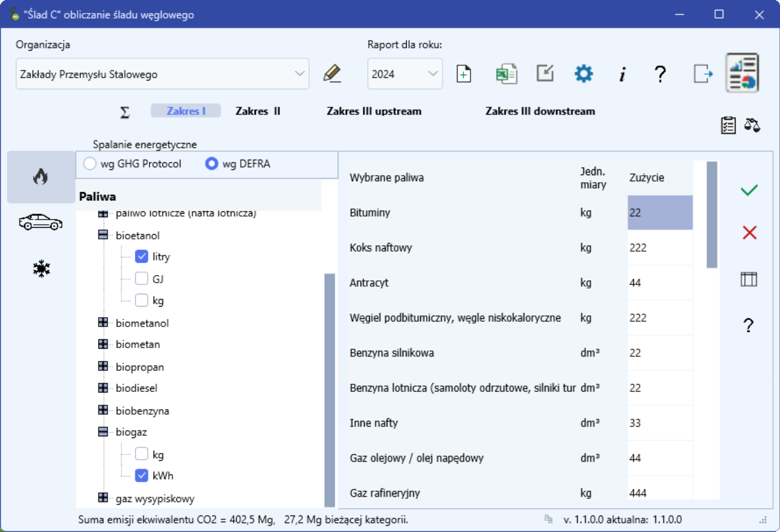
Task: Click the red X cancel icon
Action: point(749,233)
